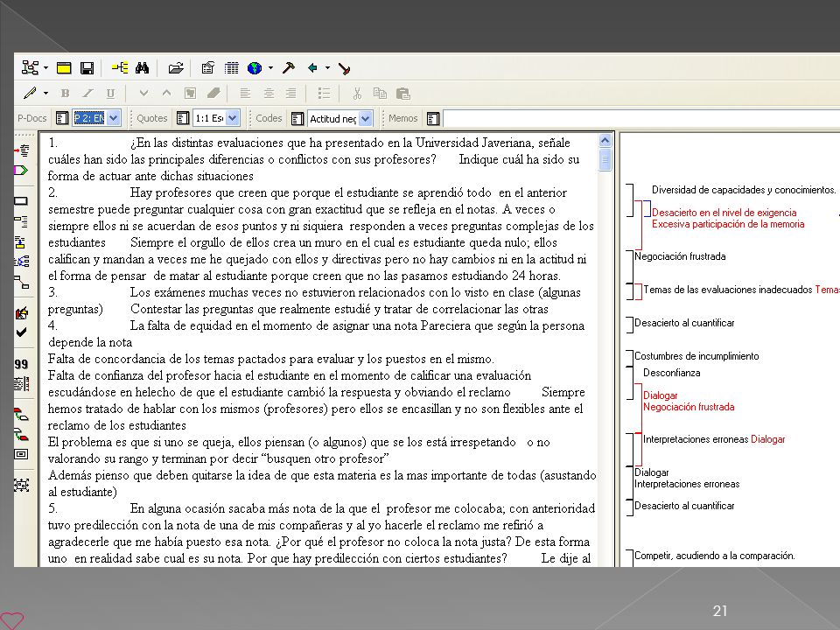
Task: Click the table grid icon
Action: [x=231, y=68]
